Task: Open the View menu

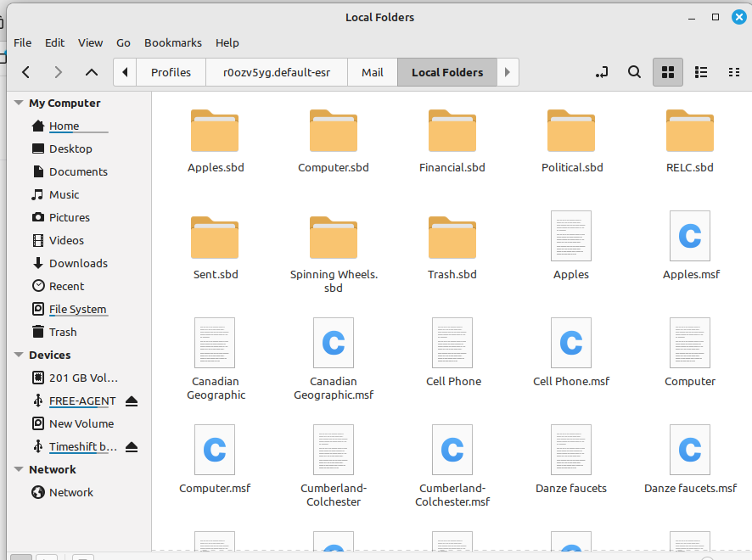Action: click(90, 42)
